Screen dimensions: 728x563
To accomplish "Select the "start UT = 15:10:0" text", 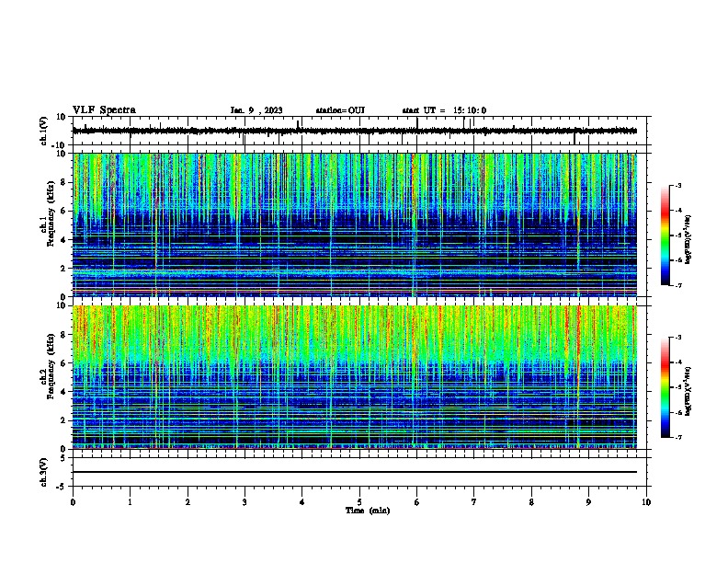I will click(x=444, y=110).
